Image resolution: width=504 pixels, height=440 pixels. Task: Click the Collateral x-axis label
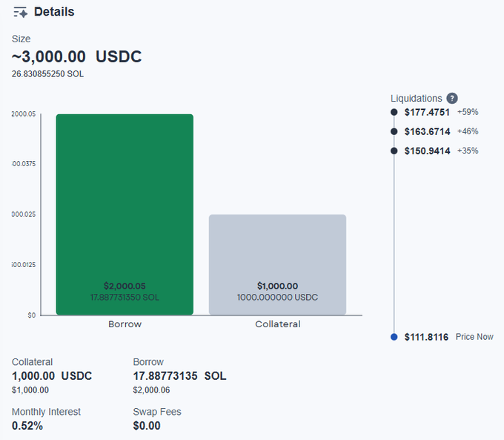click(x=278, y=324)
